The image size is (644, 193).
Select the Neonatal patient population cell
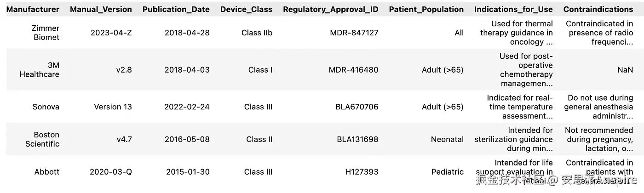(x=447, y=139)
